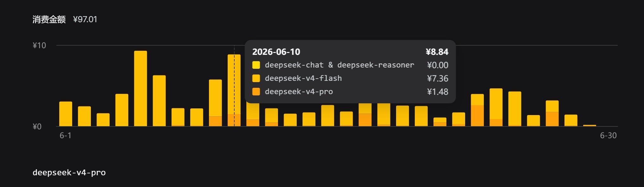Click the 消费金额 heading
The image size is (644, 187).
click(49, 19)
